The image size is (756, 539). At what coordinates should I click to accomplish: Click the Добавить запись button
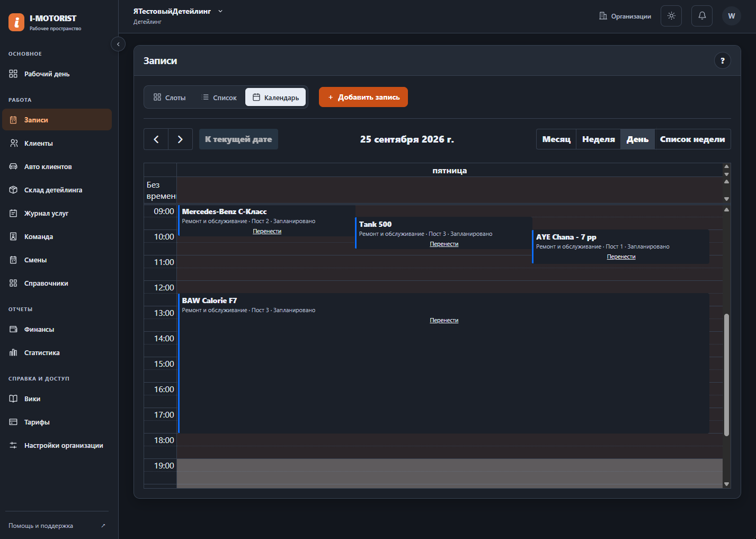tap(363, 97)
